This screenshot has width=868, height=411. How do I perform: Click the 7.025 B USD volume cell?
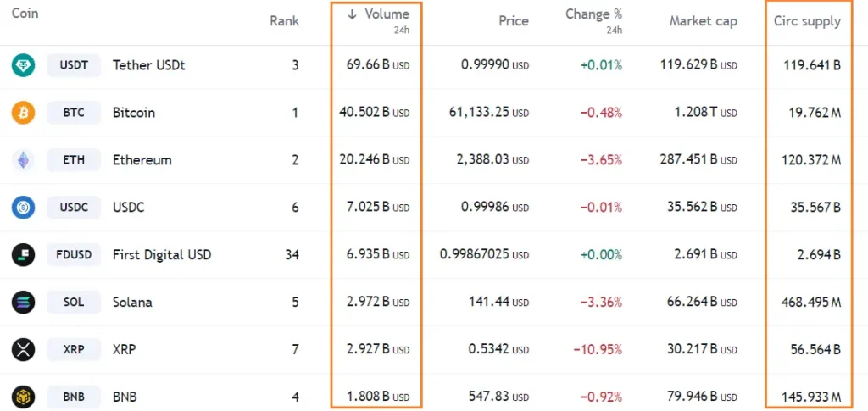378,208
